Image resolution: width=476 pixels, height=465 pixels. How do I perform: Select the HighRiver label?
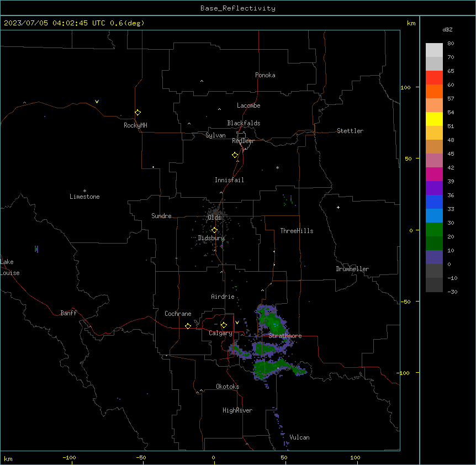(237, 410)
